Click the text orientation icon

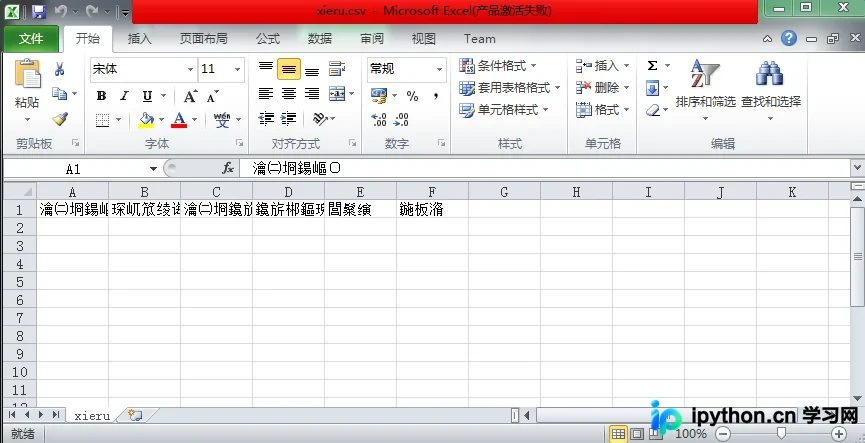click(x=320, y=118)
